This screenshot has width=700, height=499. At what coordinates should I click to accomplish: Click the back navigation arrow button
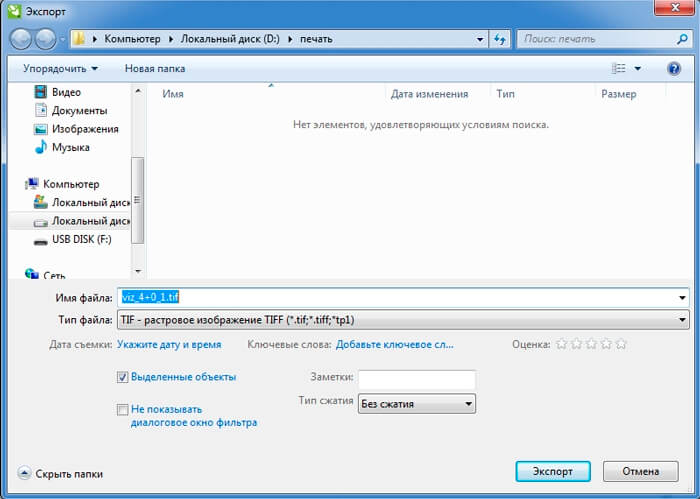[21, 39]
